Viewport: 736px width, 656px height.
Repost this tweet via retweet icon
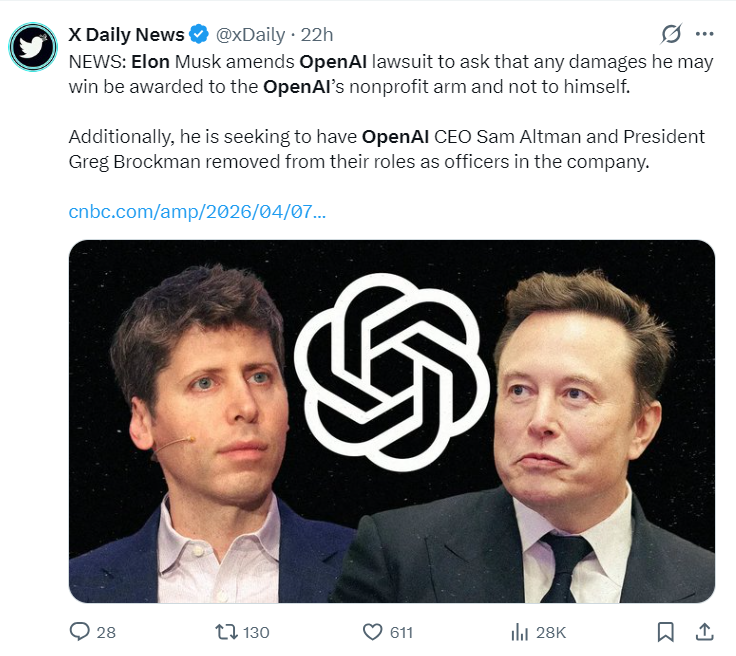tap(226, 632)
